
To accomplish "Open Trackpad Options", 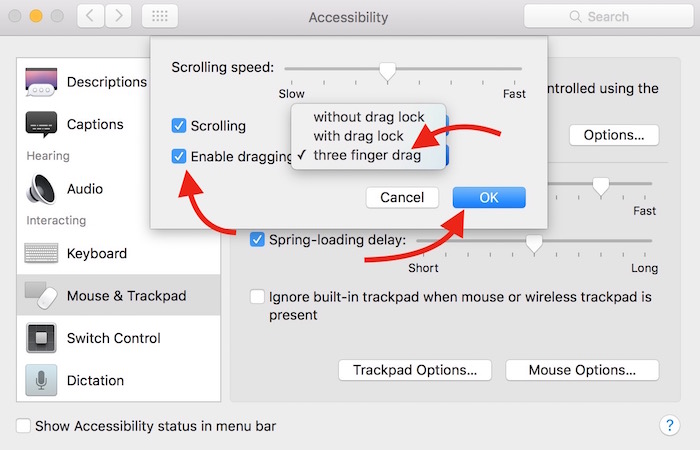I will 415,370.
